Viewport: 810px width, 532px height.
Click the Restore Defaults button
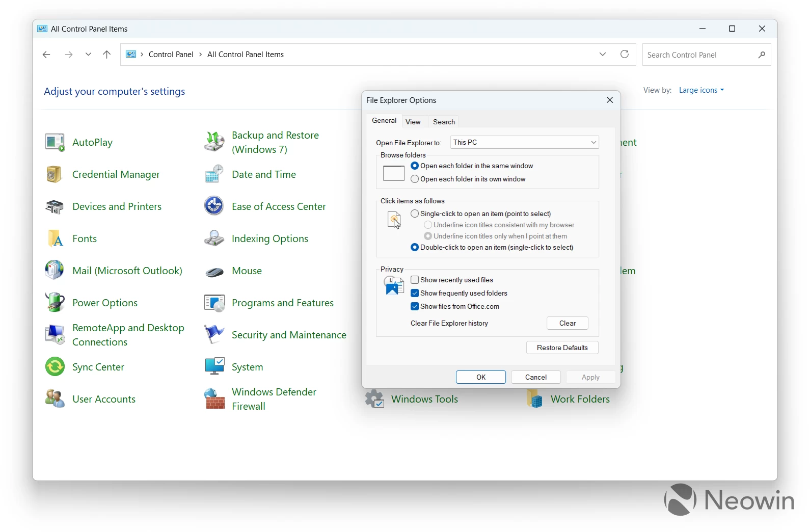(562, 348)
